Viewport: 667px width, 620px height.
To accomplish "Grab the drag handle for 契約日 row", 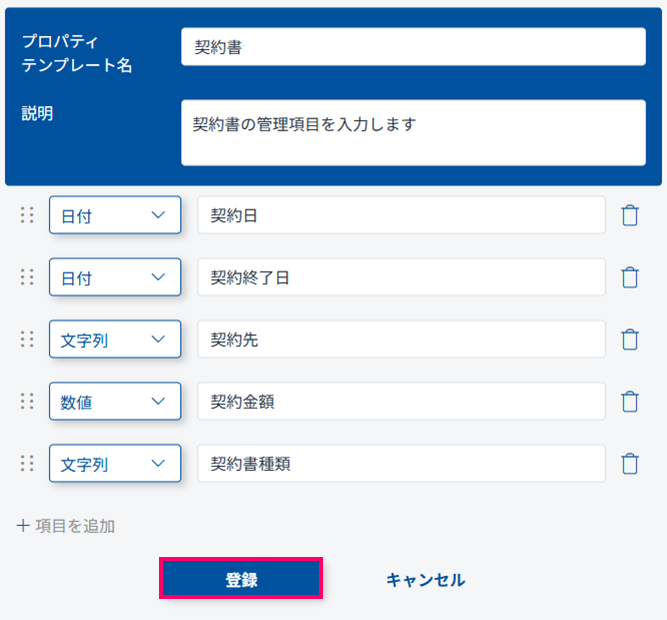I will pos(27,215).
